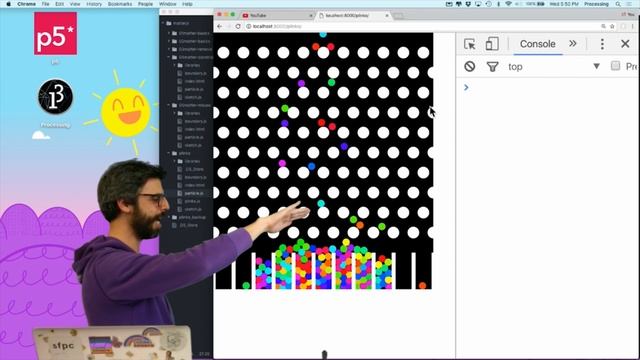This screenshot has width=640, height=360.
Task: Toggle the DevTools device toolbar icon
Action: [492, 44]
